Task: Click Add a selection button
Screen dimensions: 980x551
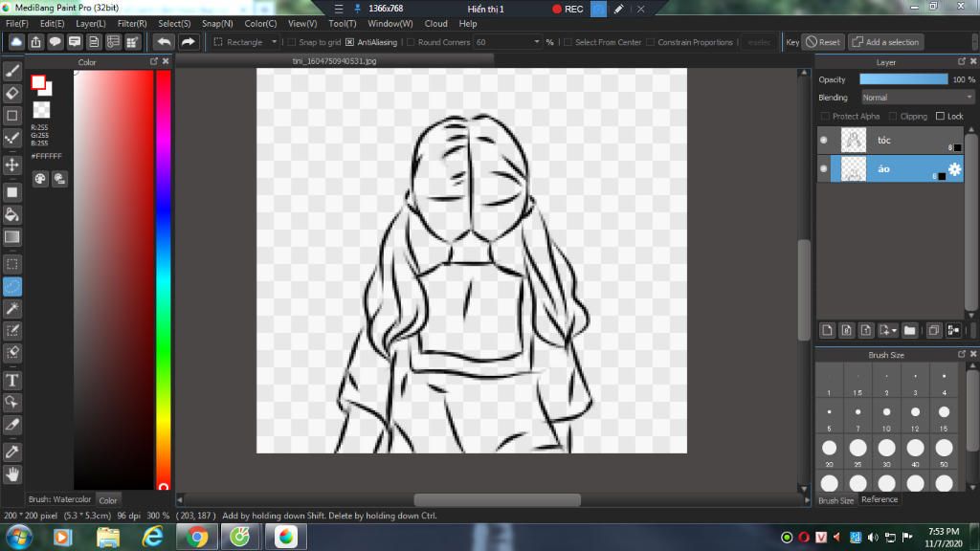Action: coord(885,42)
